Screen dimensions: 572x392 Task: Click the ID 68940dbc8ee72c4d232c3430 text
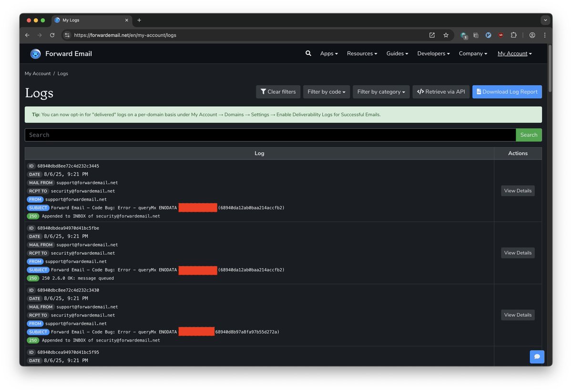(68, 290)
